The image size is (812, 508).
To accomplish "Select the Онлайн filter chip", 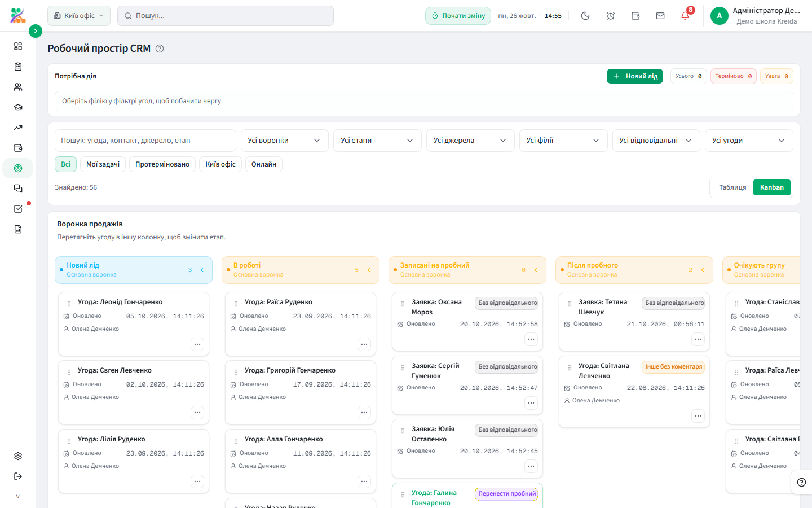I will 264,164.
